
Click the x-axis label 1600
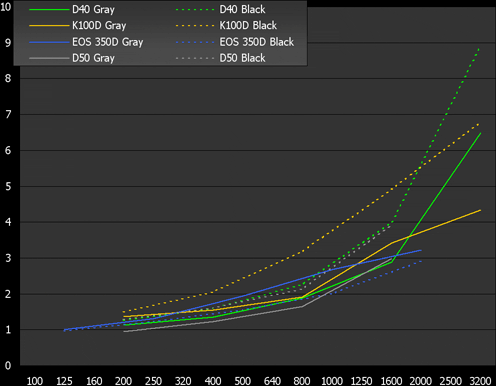click(391, 381)
